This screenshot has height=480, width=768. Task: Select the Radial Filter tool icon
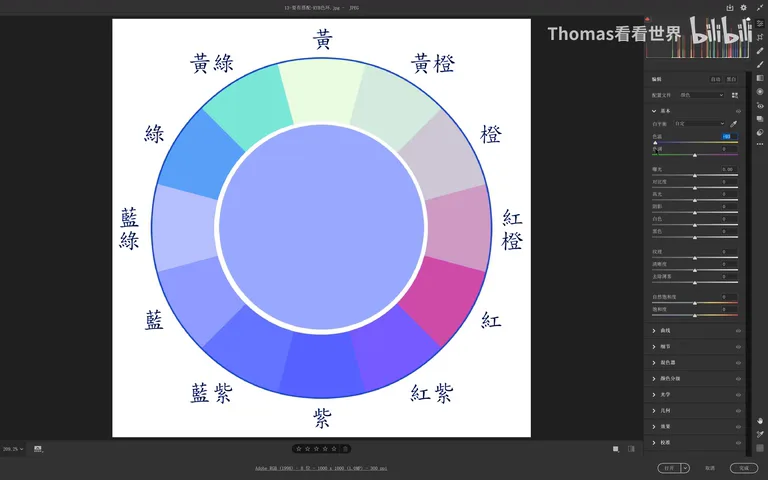pos(760,92)
